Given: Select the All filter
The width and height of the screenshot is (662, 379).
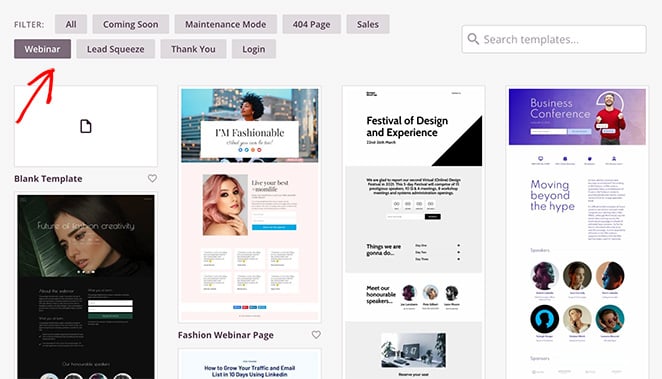Looking at the screenshot, I should (x=71, y=24).
